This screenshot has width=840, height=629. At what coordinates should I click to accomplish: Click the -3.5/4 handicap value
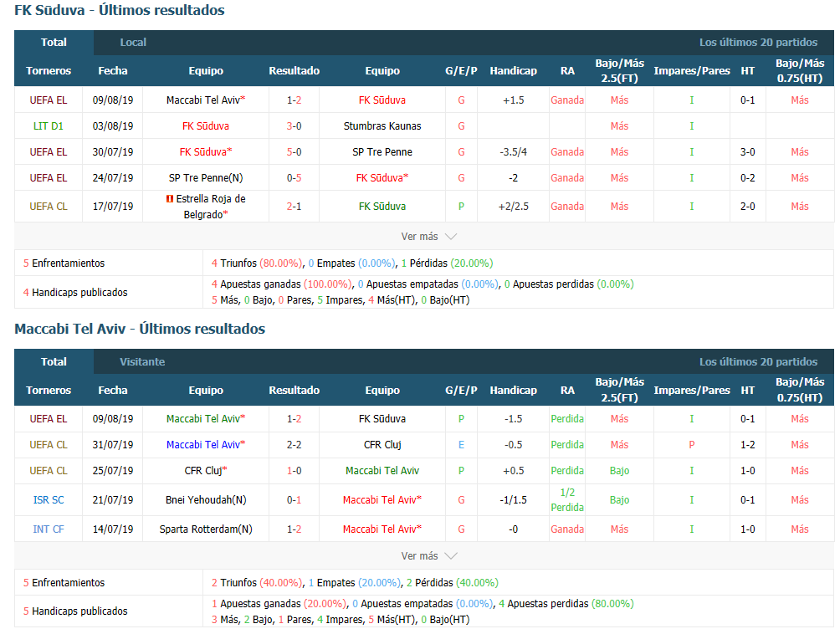coord(513,152)
